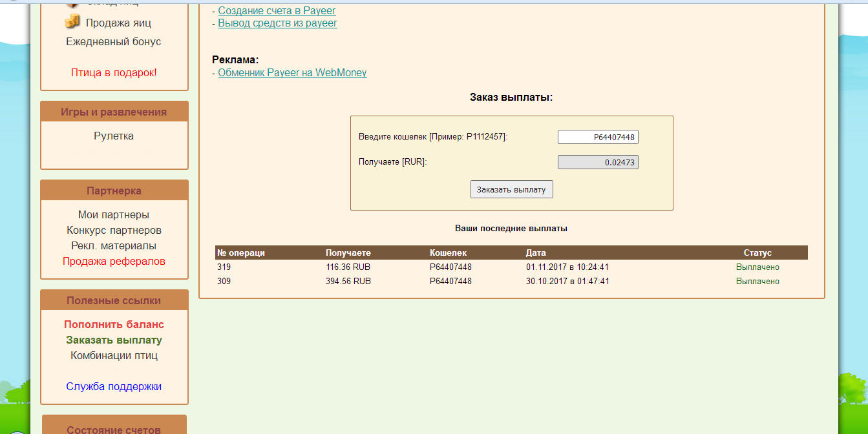Open Рекл. материалы page
The width and height of the screenshot is (868, 434).
point(114,245)
